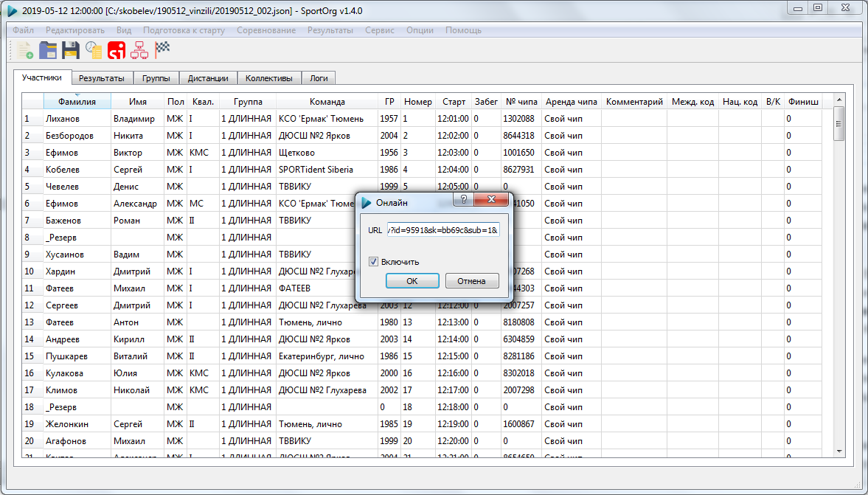Click team cell Екатеринбург, лично

click(x=327, y=356)
